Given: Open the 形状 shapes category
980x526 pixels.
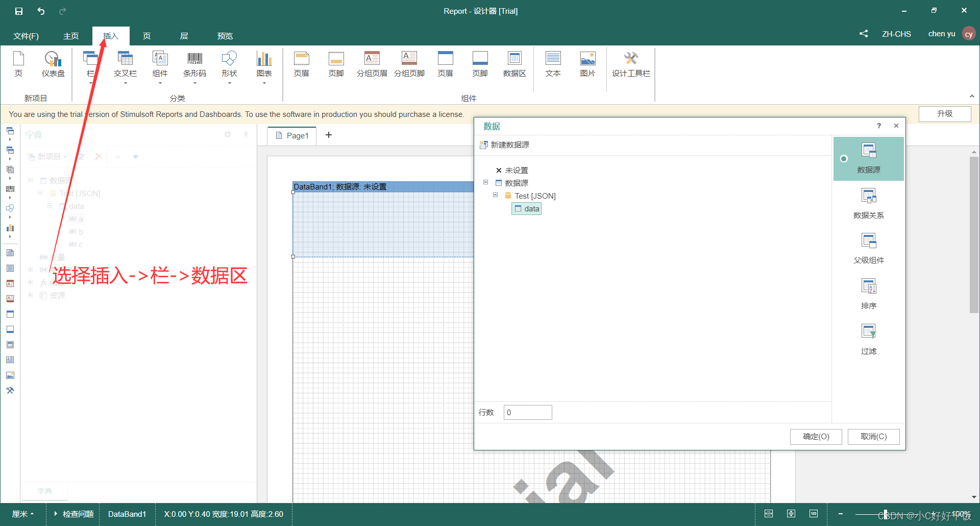Looking at the screenshot, I should coord(229,67).
